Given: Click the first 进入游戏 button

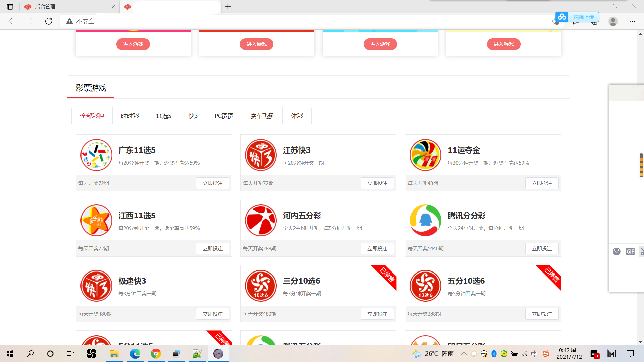Looking at the screenshot, I should (133, 44).
